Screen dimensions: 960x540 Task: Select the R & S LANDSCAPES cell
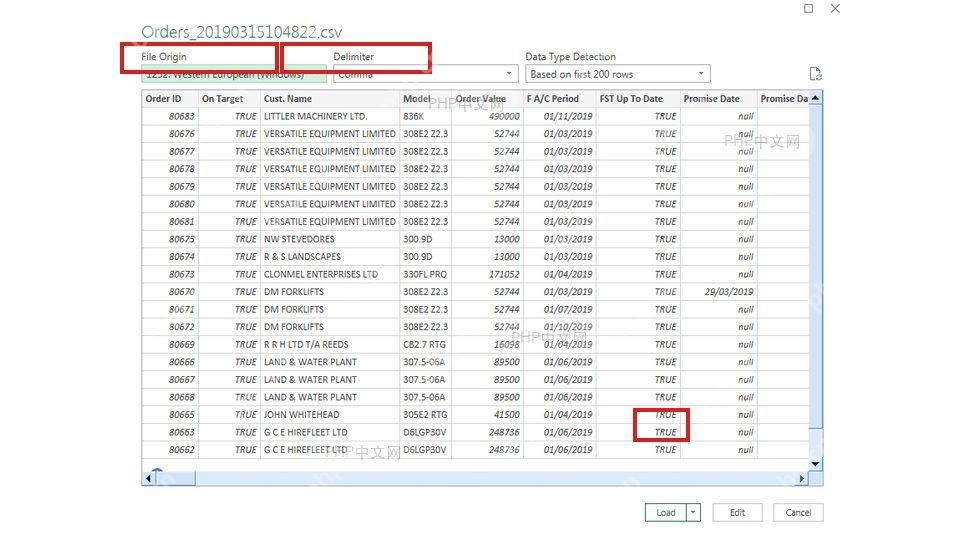[x=330, y=257]
